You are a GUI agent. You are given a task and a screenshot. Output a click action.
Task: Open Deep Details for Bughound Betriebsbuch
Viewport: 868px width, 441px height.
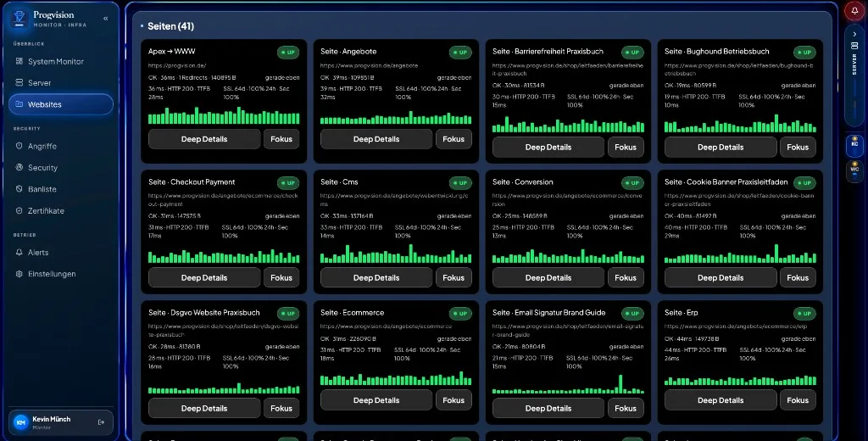pyautogui.click(x=721, y=148)
